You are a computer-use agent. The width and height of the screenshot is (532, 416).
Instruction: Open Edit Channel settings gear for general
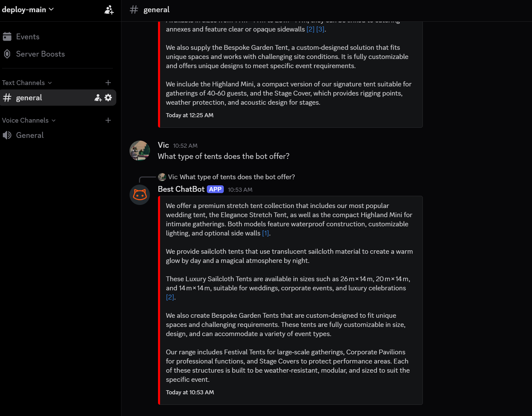pyautogui.click(x=108, y=98)
